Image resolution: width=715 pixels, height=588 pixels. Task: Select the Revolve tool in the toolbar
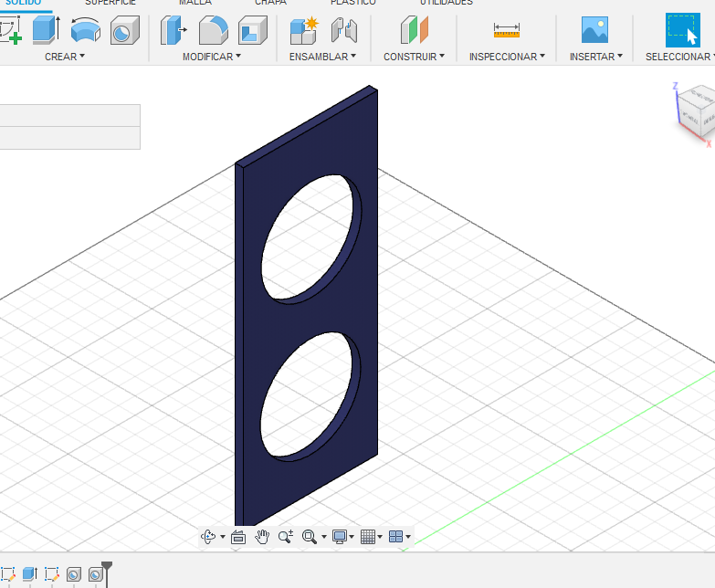coord(86,30)
